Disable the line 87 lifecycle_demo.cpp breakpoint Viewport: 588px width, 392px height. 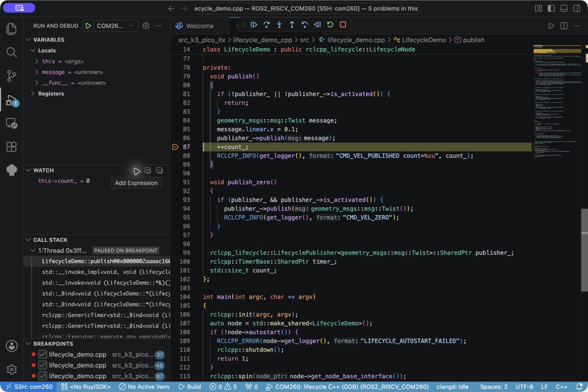tap(43, 376)
